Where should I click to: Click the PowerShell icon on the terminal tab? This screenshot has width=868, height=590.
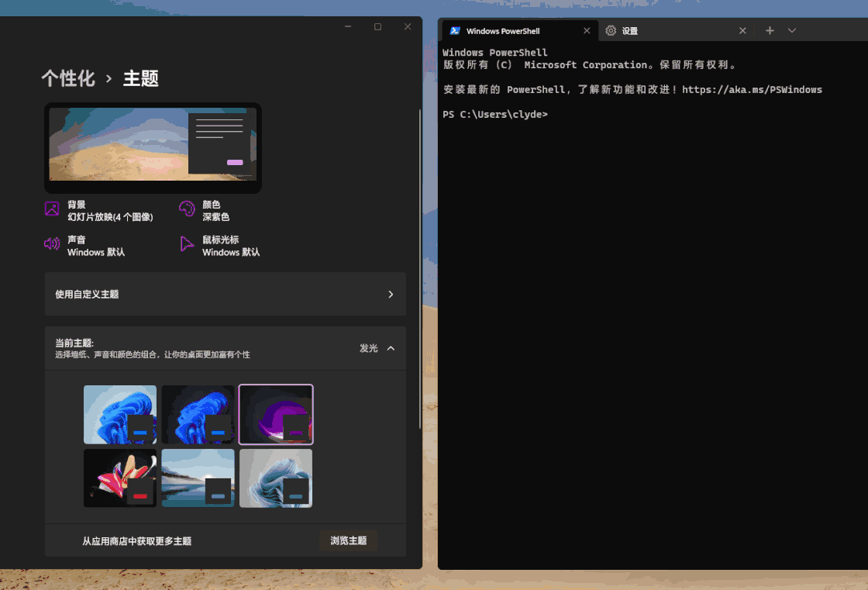453,30
